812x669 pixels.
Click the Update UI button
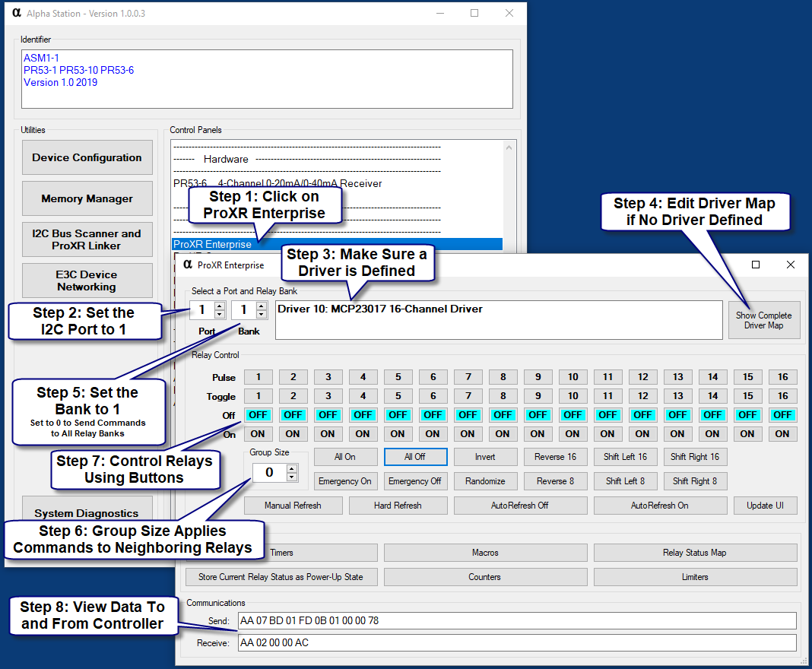click(766, 506)
